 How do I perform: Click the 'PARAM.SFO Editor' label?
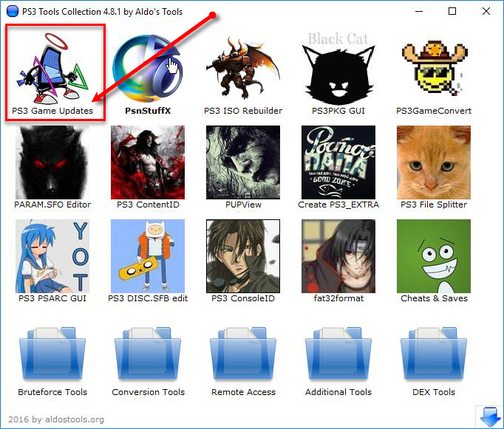[52, 205]
